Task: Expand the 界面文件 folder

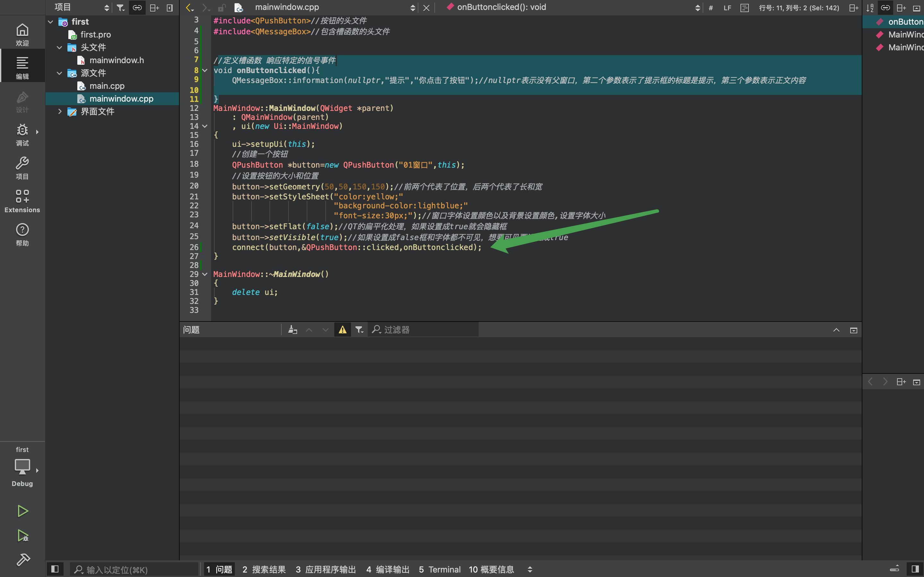Action: tap(60, 112)
